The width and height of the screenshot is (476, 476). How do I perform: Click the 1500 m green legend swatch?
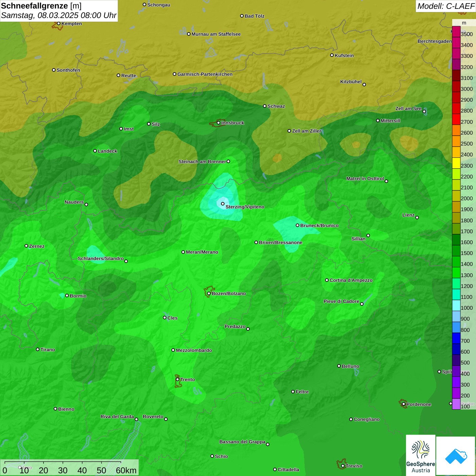[456, 251]
